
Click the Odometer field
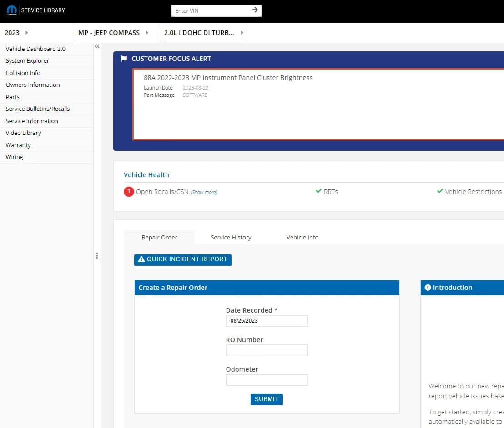tap(267, 380)
